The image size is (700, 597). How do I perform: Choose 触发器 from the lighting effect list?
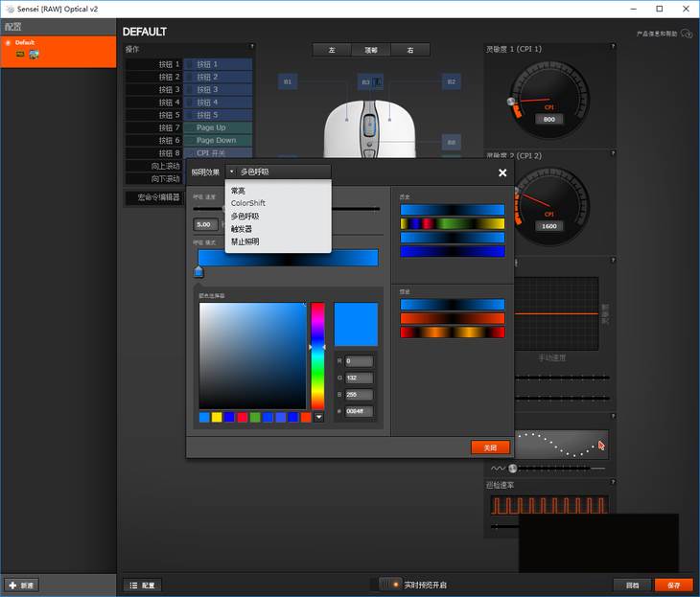coord(241,229)
